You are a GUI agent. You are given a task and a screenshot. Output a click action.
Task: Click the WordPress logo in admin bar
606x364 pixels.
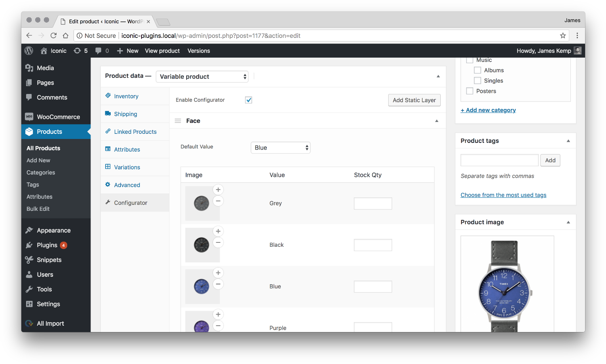click(29, 51)
